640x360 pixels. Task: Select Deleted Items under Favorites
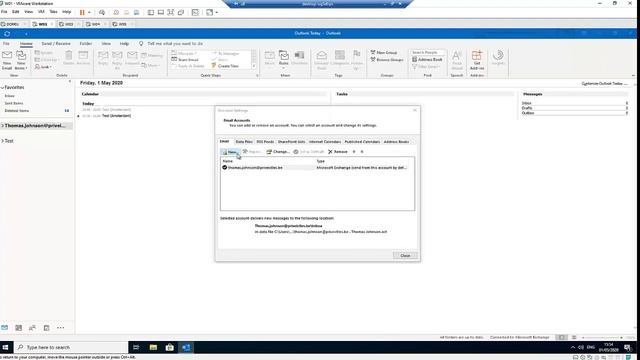[x=17, y=111]
